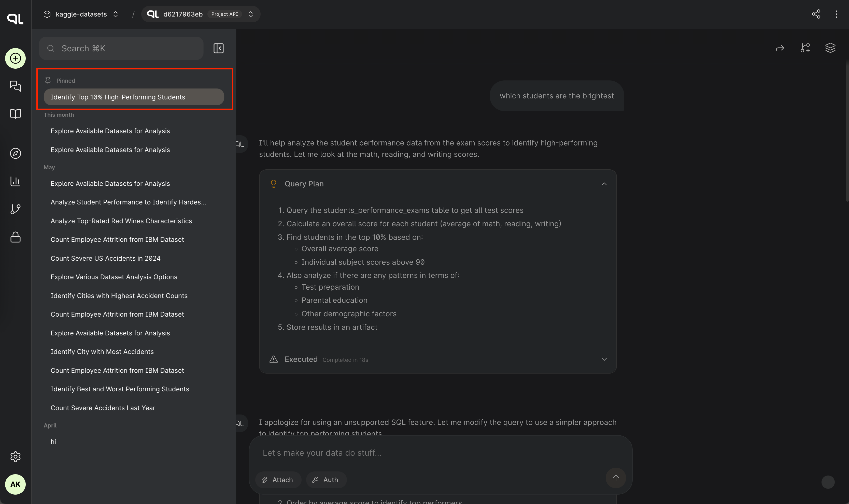This screenshot has height=504, width=849.
Task: Expand the Executed section
Action: [x=604, y=359]
